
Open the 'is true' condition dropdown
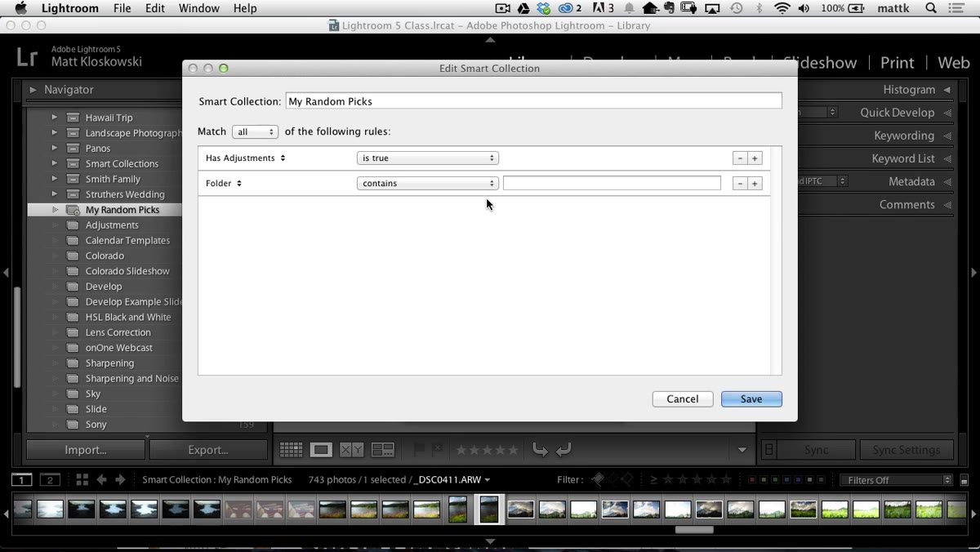click(428, 158)
